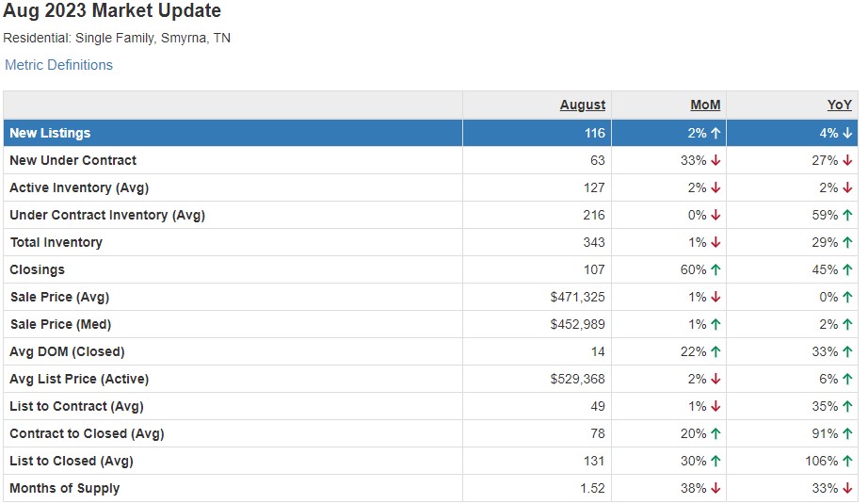This screenshot has height=504, width=868.
Task: Click the MoM down arrow for Months of Supply
Action: click(715, 488)
